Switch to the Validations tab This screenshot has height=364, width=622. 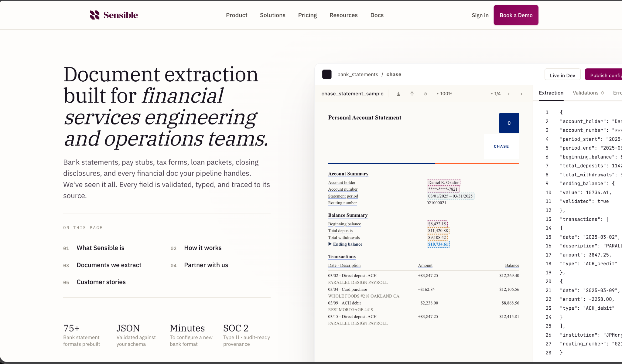point(588,93)
